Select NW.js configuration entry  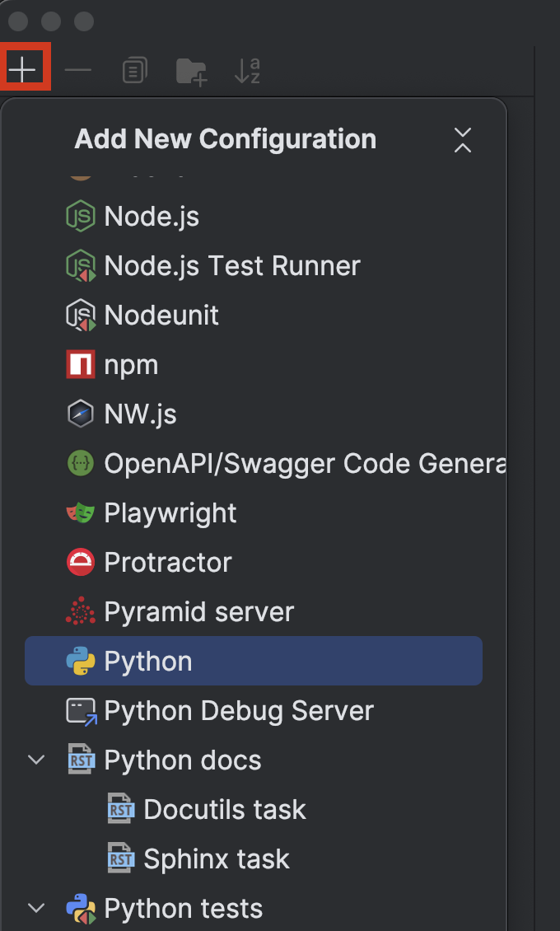click(x=254, y=414)
